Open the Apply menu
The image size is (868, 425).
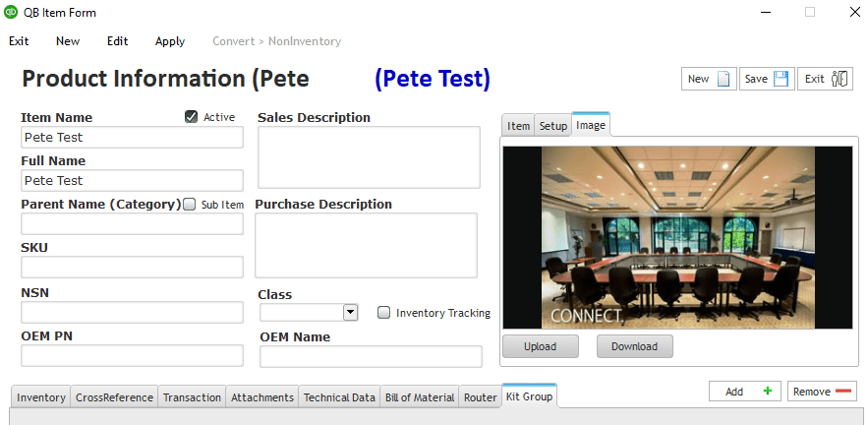coord(170,41)
